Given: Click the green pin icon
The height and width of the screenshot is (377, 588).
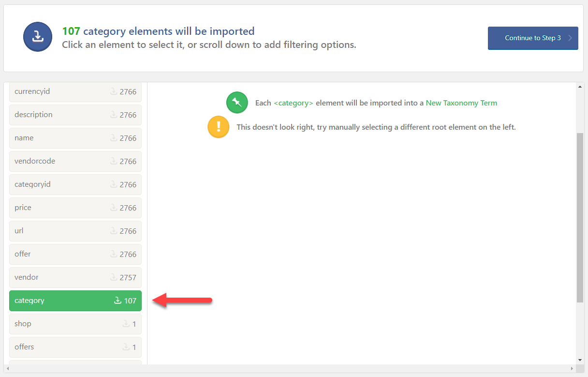Looking at the screenshot, I should pos(237,103).
